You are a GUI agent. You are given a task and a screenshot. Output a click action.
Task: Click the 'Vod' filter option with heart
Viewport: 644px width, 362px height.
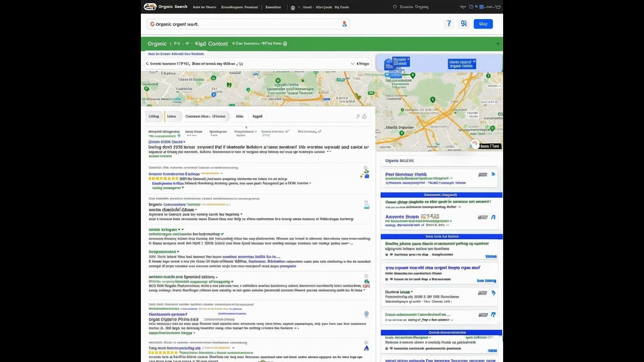pyautogui.click(x=309, y=132)
